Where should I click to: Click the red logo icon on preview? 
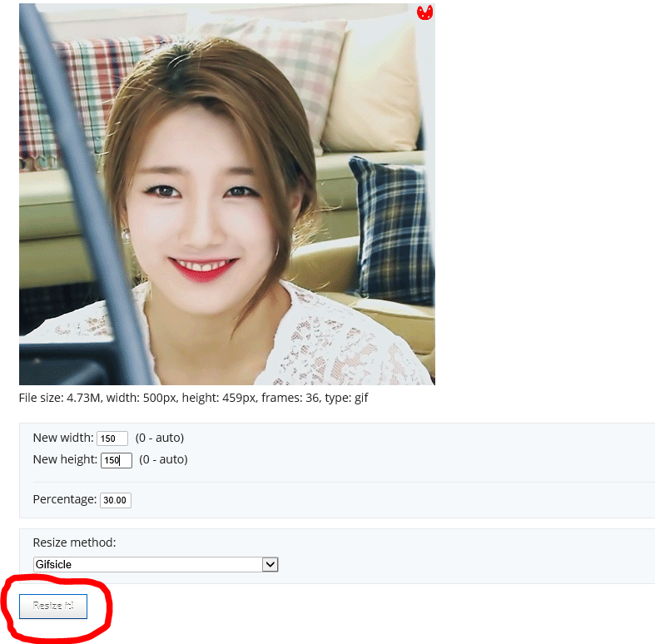[x=424, y=12]
